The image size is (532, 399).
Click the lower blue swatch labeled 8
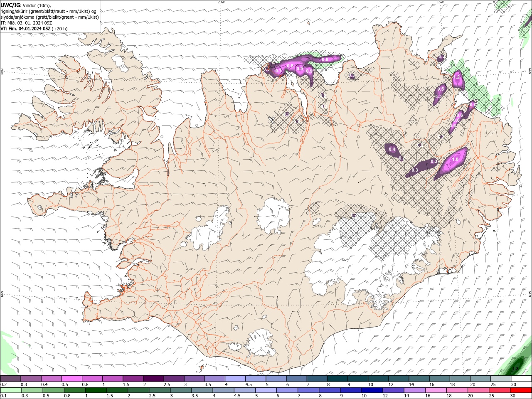pyautogui.click(x=330, y=390)
